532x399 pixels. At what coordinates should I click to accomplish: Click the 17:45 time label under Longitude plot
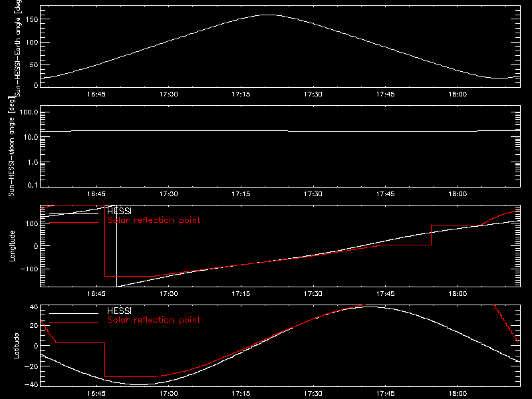coord(386,294)
